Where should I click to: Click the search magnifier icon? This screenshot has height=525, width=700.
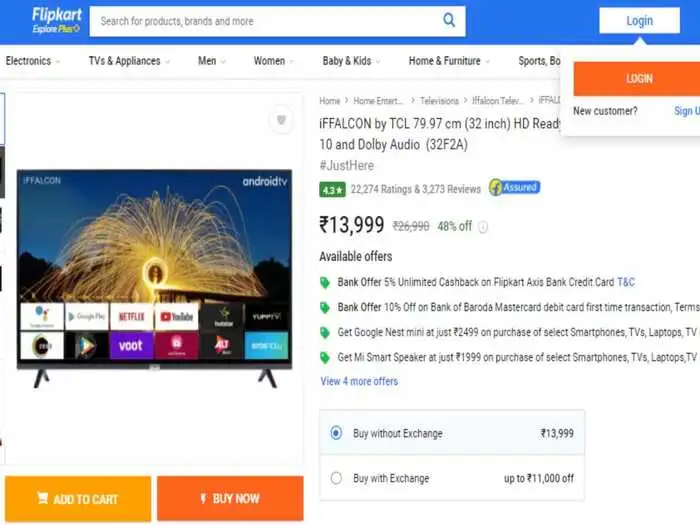449,20
